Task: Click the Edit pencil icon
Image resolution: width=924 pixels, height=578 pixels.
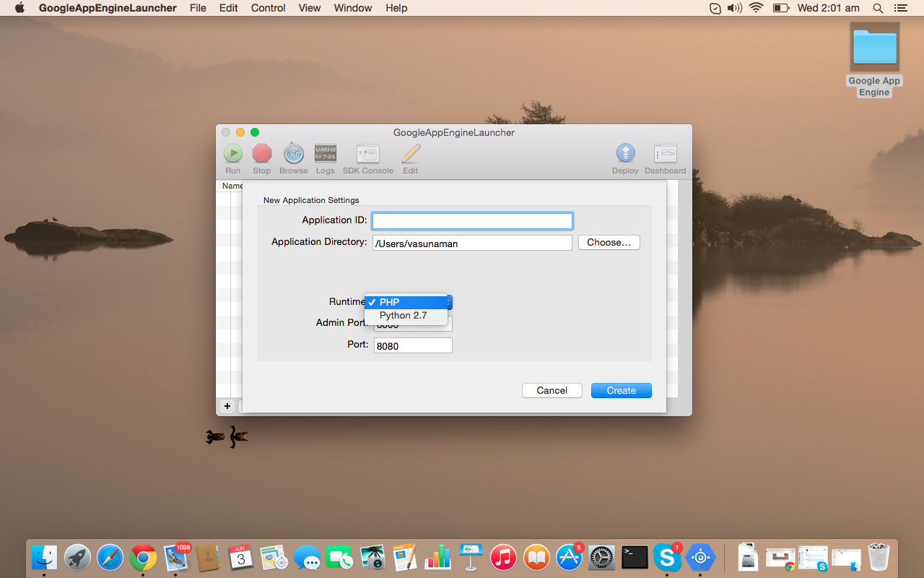Action: (410, 154)
